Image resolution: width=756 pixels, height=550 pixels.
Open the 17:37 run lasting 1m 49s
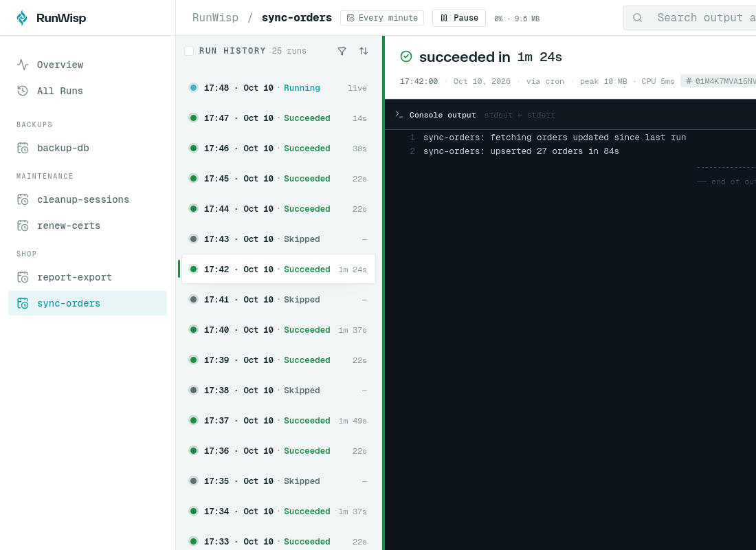pos(278,420)
